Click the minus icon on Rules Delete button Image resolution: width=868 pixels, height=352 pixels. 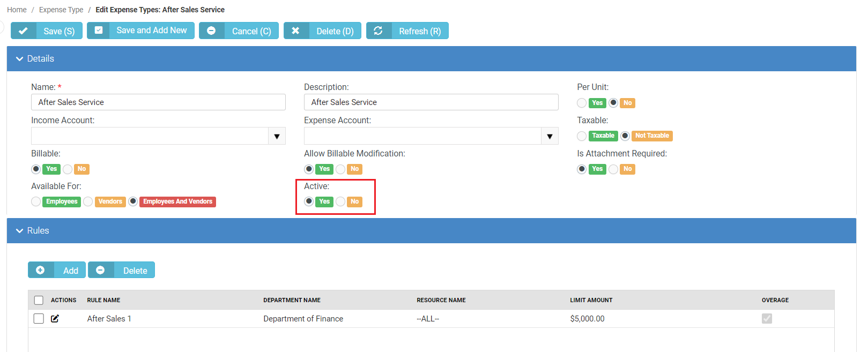pyautogui.click(x=100, y=271)
